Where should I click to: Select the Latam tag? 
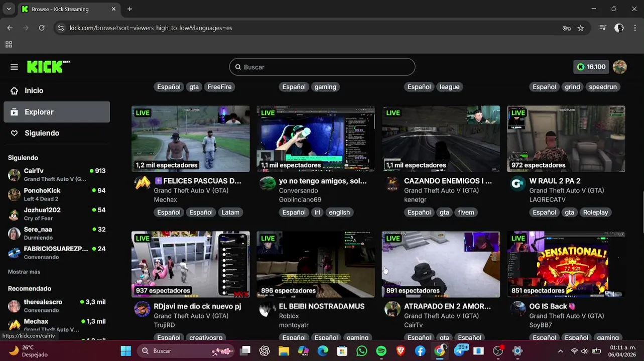230,212
